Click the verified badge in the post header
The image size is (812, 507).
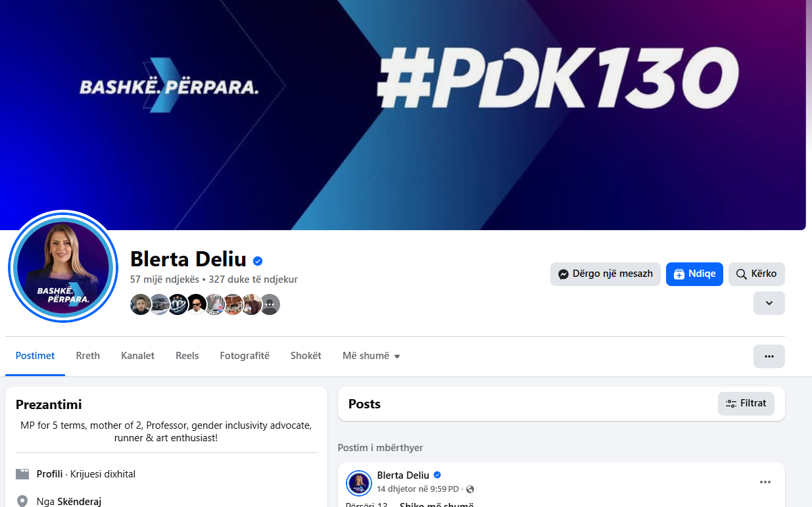click(x=437, y=475)
